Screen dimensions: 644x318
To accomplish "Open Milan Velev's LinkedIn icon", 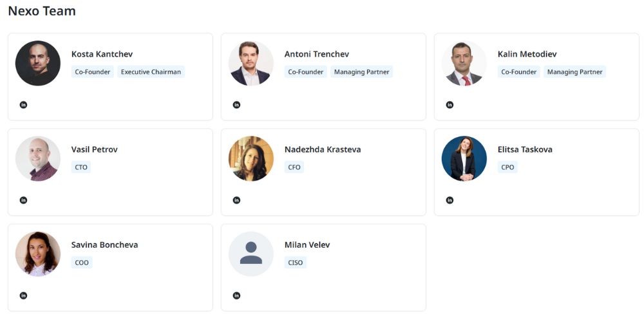I will coord(236,295).
